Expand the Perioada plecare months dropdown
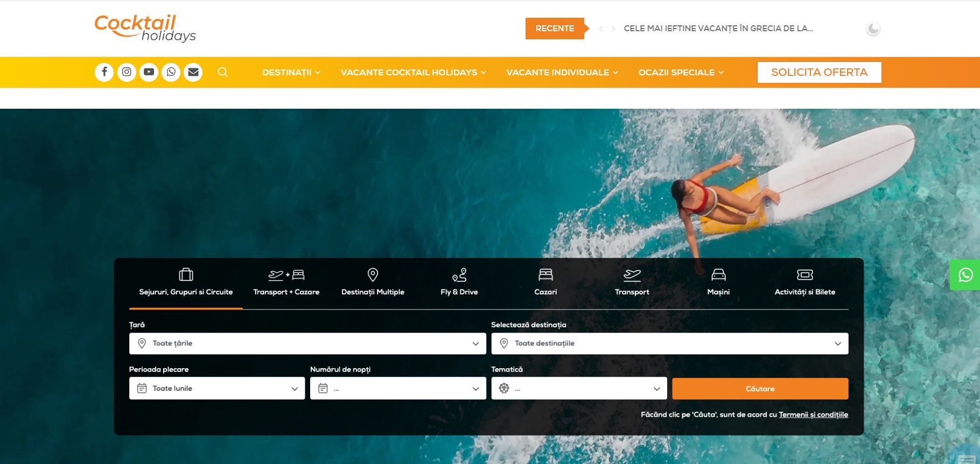Image resolution: width=980 pixels, height=464 pixels. [x=217, y=388]
